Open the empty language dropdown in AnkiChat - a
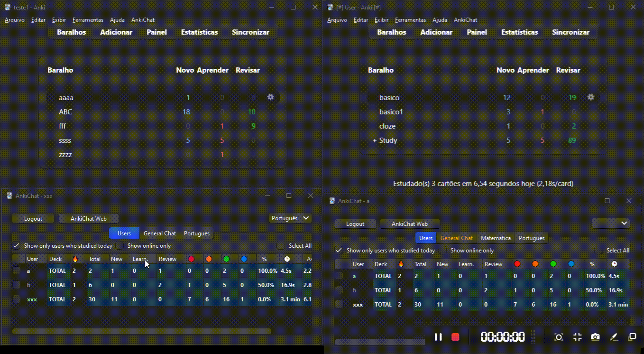 [611, 224]
